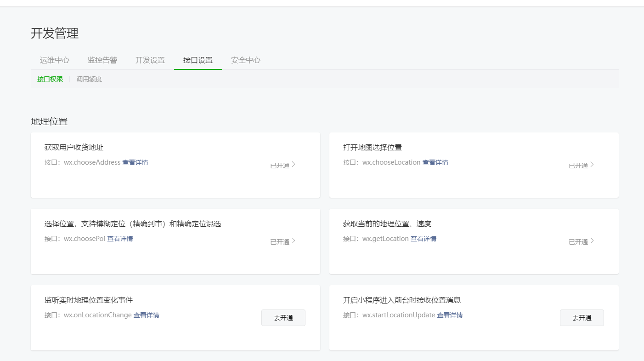Open 查看详情 for wx.onLocationChange
Screen dimensions: 644x361
[x=146, y=315]
